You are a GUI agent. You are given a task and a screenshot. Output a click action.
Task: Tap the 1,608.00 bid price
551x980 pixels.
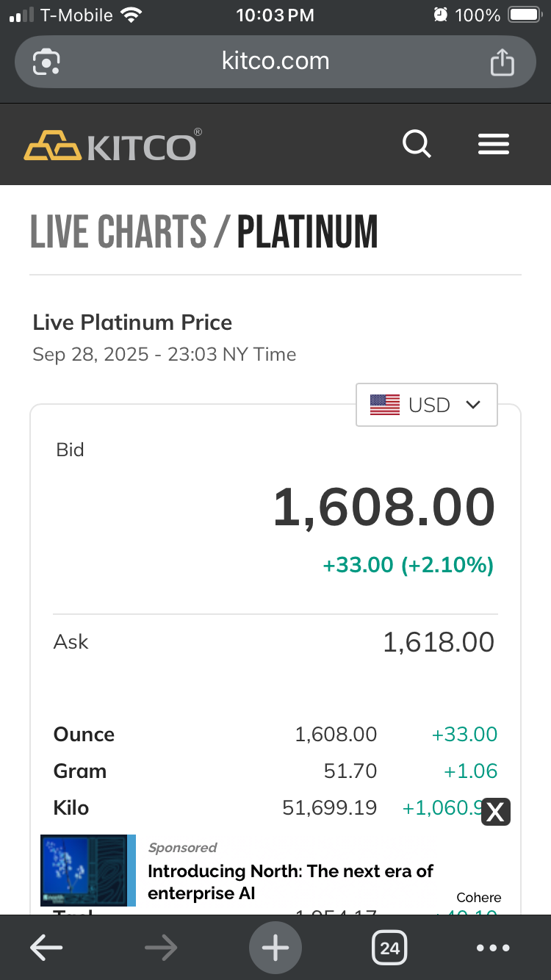coord(383,508)
